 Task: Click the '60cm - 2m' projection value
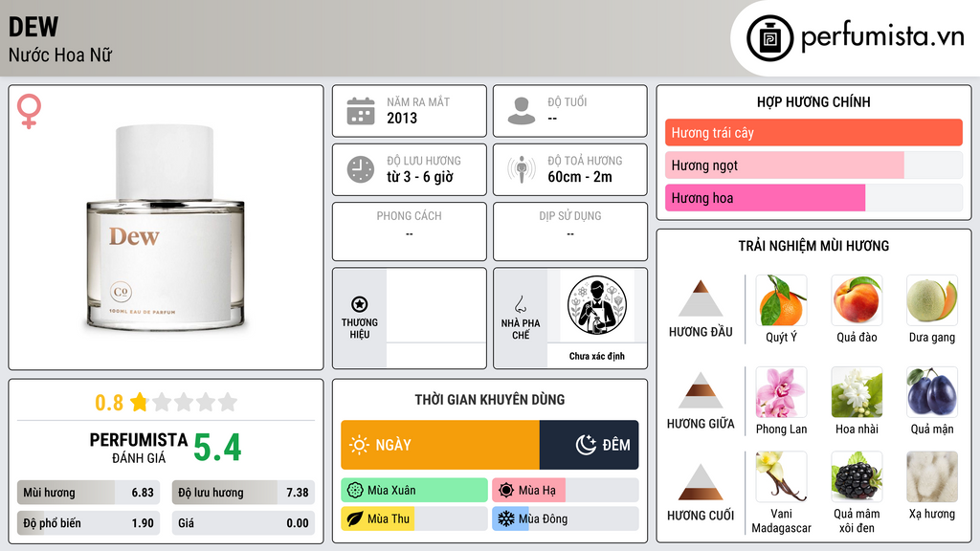pyautogui.click(x=580, y=177)
